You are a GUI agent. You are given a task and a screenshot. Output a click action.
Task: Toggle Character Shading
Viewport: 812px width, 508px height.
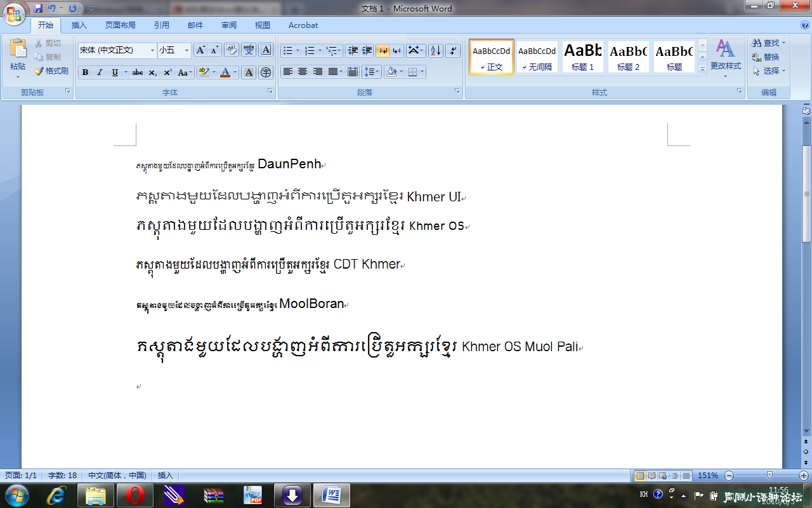point(249,72)
